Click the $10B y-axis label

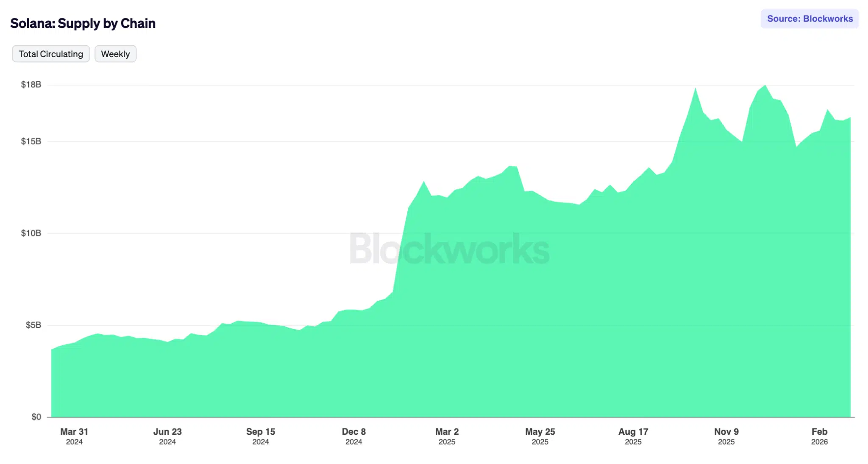point(31,233)
